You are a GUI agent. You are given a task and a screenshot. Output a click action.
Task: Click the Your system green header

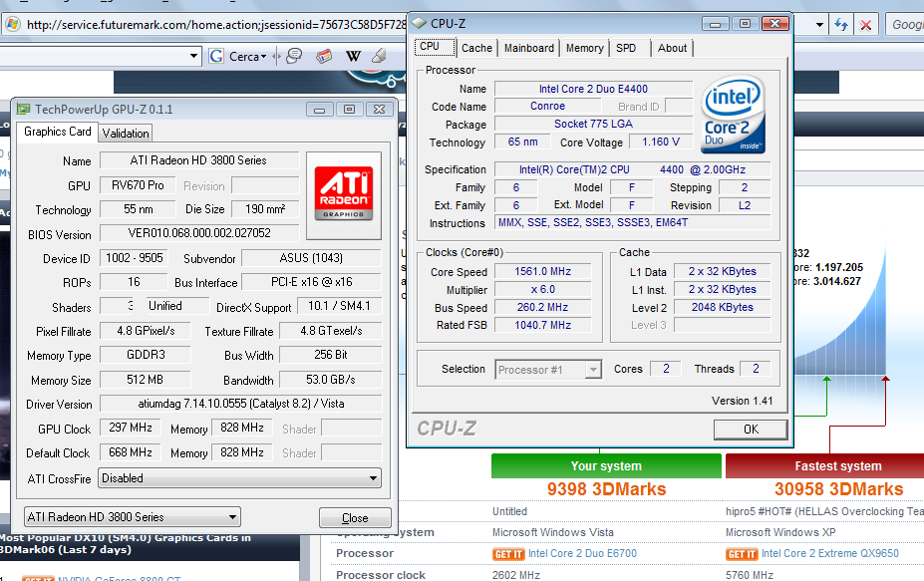(606, 465)
